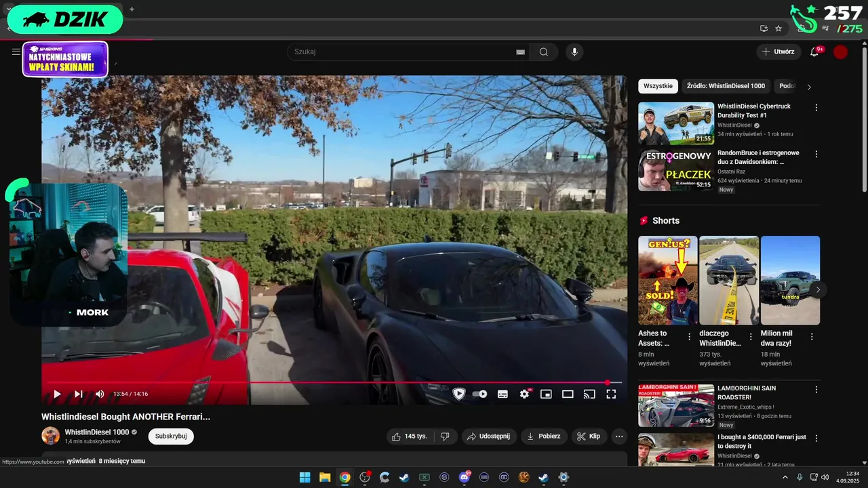Click the Klip button
The image size is (868, 488).
point(589,436)
